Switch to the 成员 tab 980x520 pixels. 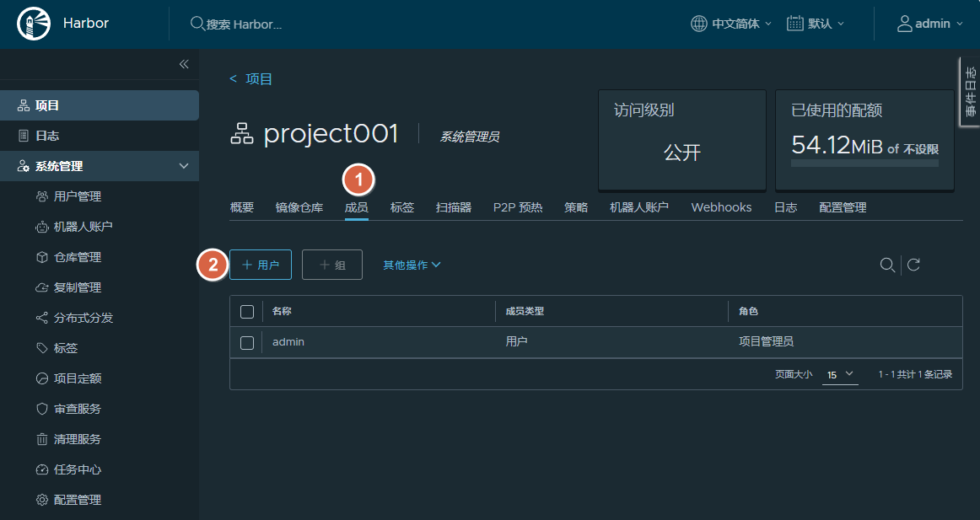(x=356, y=207)
